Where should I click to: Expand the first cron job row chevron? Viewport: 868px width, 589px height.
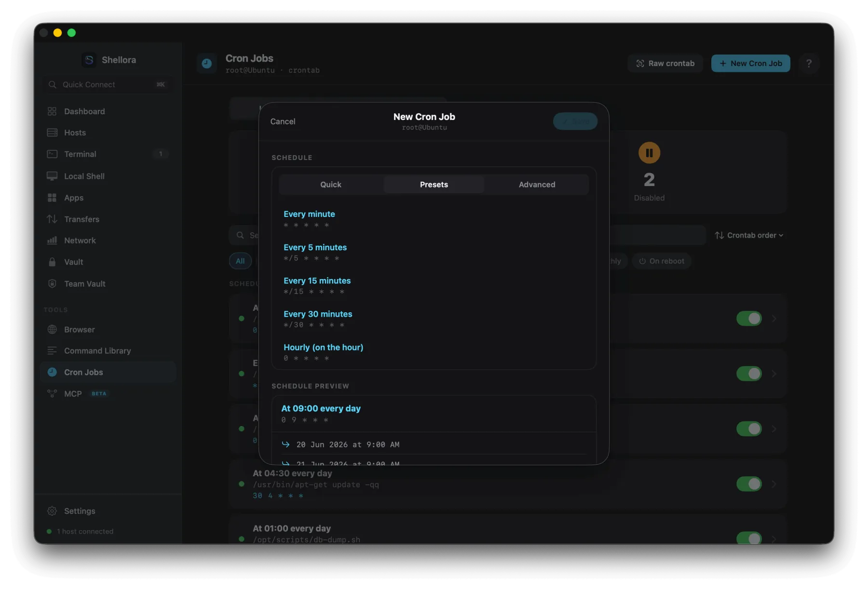click(774, 319)
